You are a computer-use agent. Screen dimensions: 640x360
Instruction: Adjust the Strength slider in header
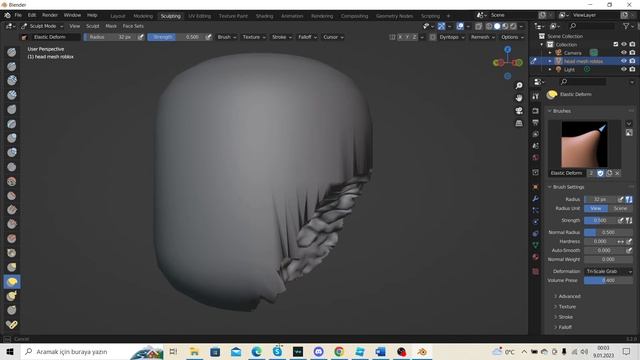176,37
